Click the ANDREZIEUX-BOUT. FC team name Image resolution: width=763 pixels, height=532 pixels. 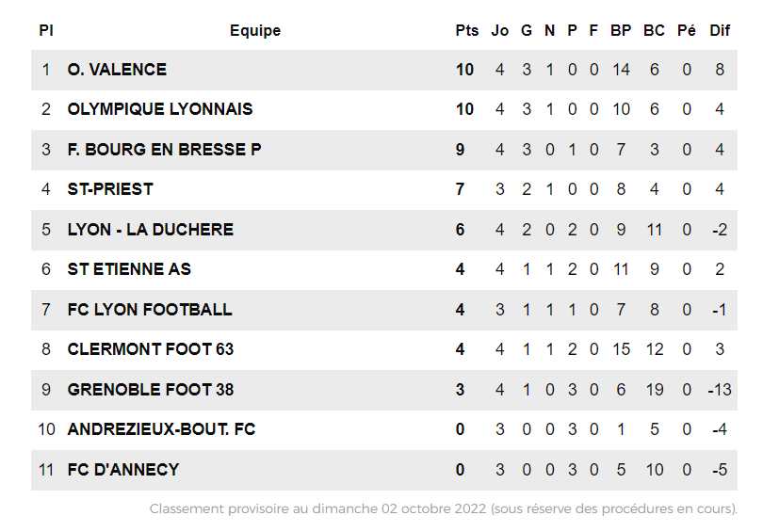coord(161,429)
